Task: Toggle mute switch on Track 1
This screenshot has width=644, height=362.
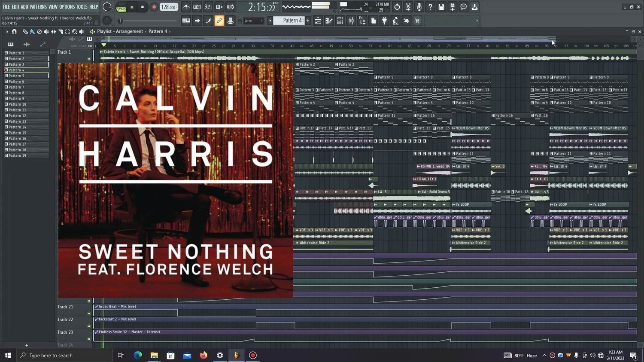Action: pyautogui.click(x=89, y=58)
